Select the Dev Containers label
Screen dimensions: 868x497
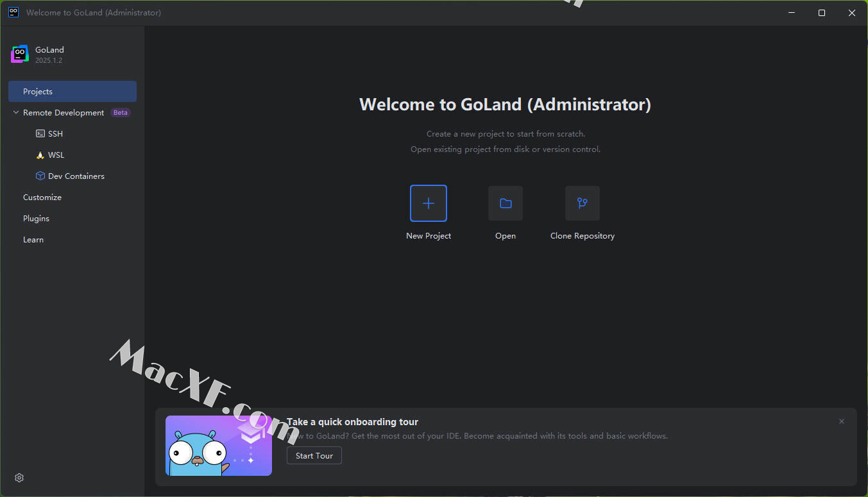click(x=76, y=176)
